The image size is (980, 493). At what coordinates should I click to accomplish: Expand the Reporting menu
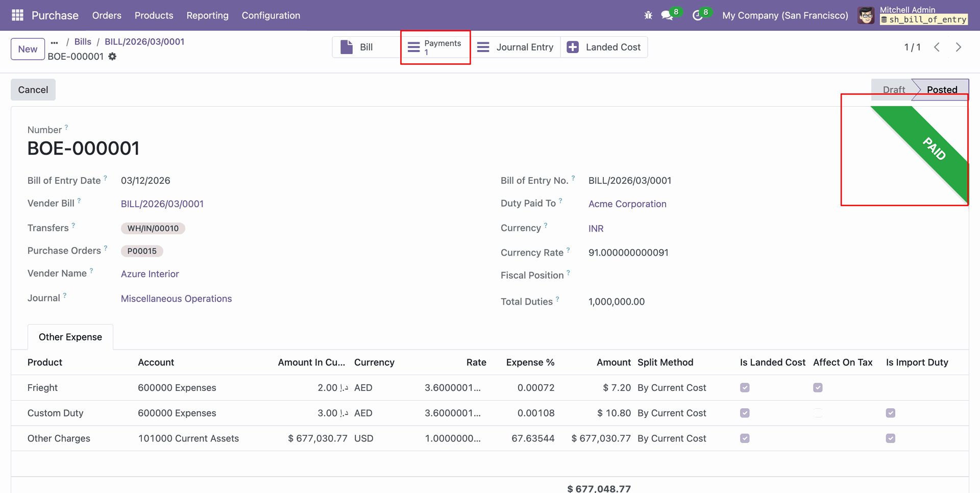coord(207,15)
